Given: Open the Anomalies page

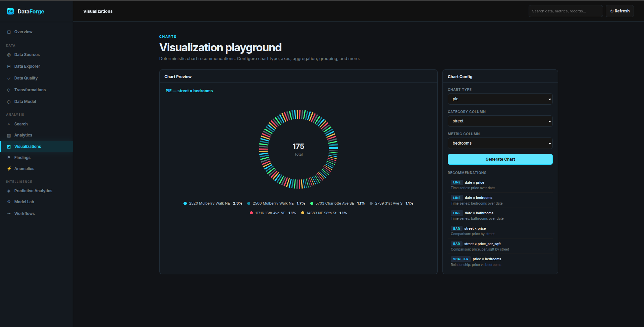Looking at the screenshot, I should [36, 169].
